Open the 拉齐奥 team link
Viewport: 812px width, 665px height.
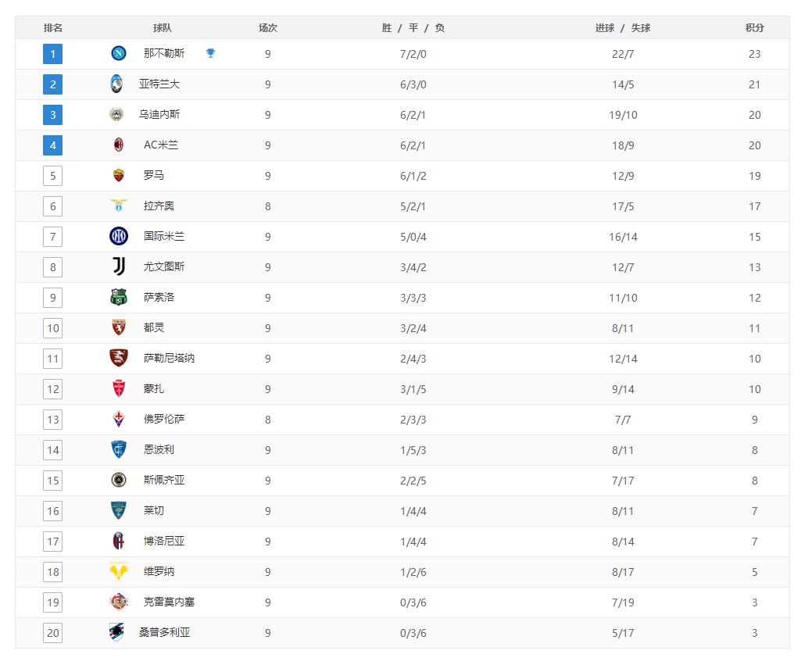(159, 206)
